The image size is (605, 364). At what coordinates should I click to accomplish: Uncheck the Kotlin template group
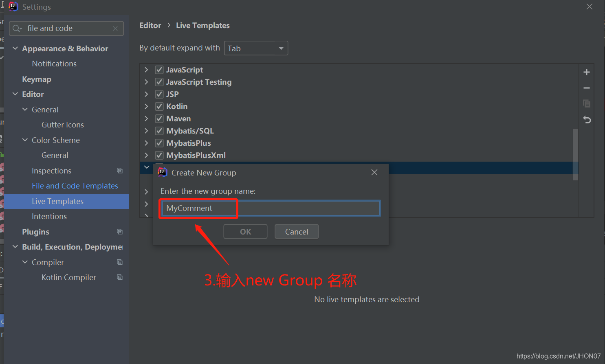[159, 106]
